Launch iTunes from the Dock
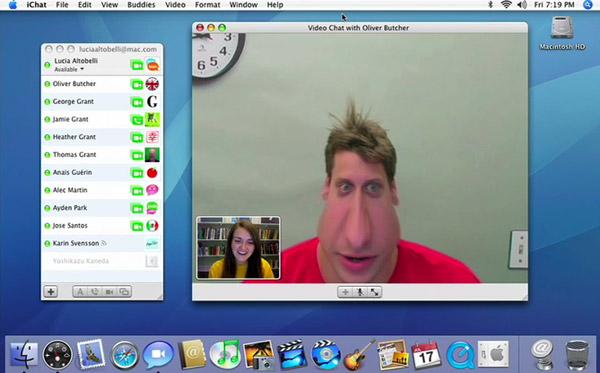600x373 pixels. 225,354
